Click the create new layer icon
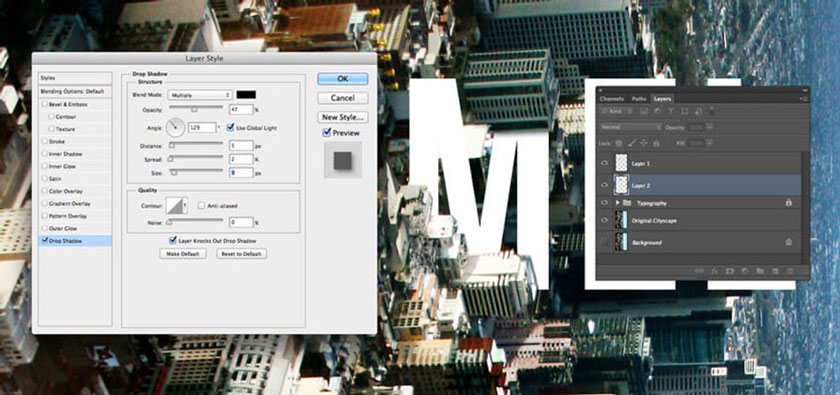This screenshot has width=840, height=395. tap(775, 271)
